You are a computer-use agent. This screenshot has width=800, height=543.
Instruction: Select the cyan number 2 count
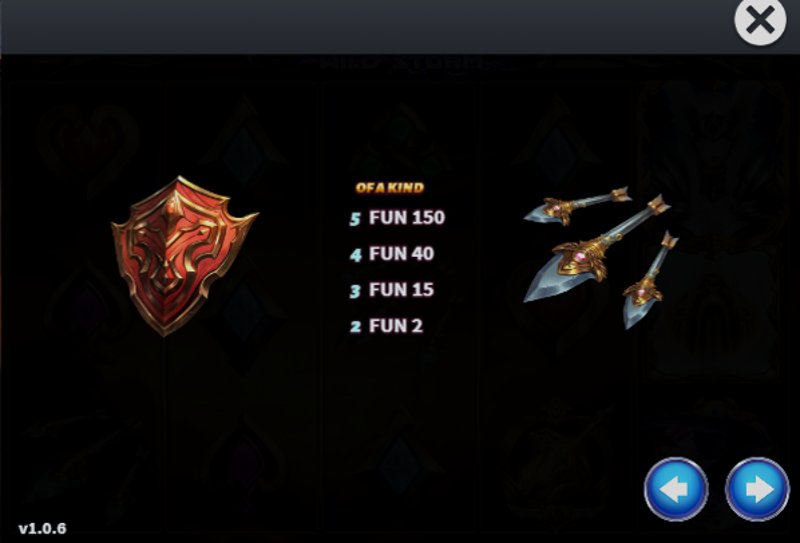point(356,327)
